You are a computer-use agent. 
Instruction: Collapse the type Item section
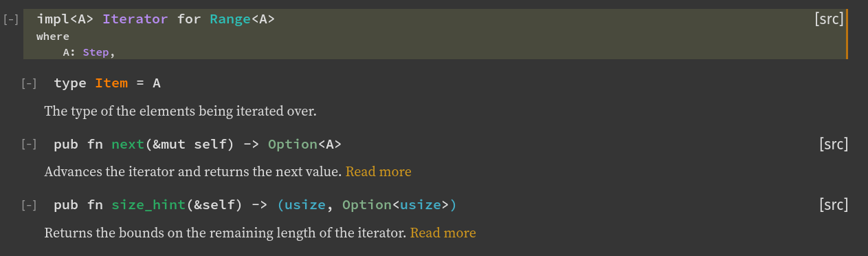pyautogui.click(x=29, y=84)
